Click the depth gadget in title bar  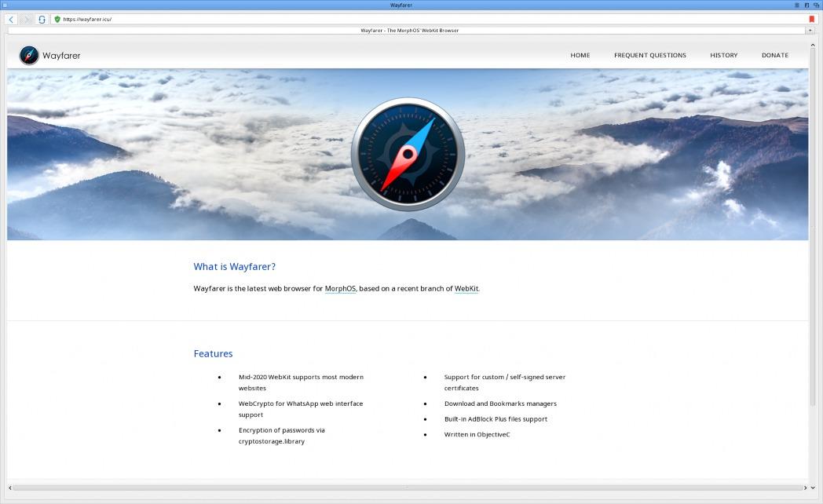(817, 5)
